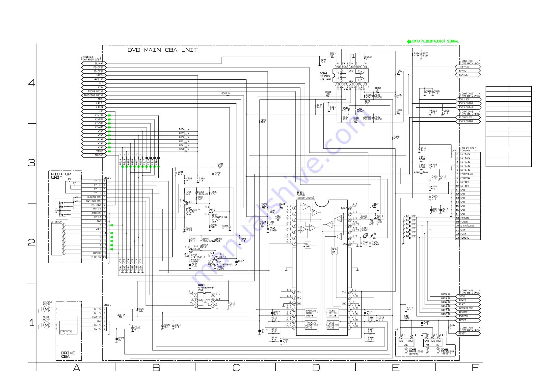
Task: Click the SPDL signal connector
Action: (94, 99)
